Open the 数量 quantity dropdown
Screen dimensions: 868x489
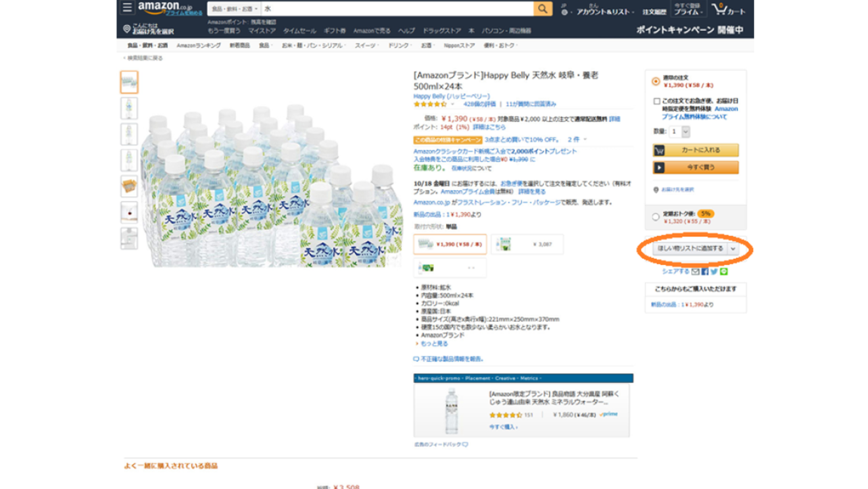click(679, 132)
